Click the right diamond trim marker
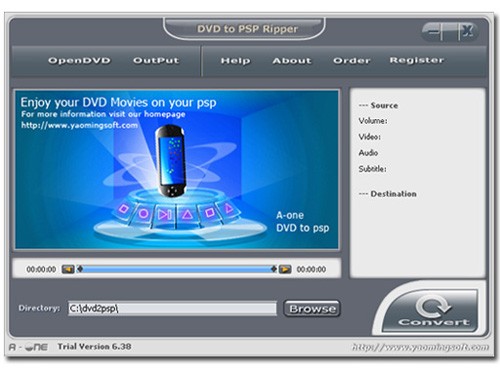Screen dimensions: 500x375 pos(274,269)
